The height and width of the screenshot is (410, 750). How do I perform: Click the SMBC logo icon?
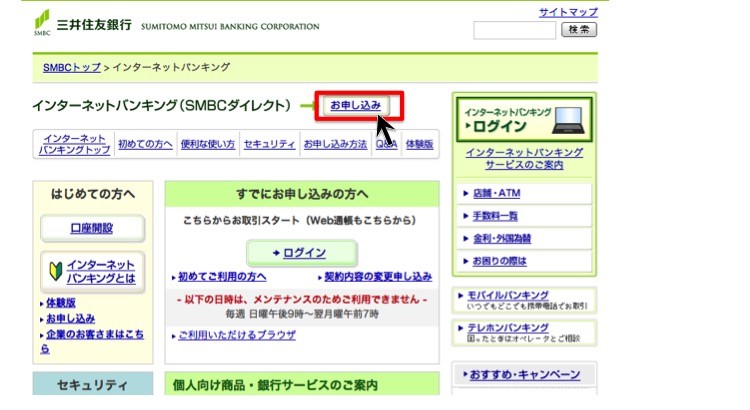42,22
